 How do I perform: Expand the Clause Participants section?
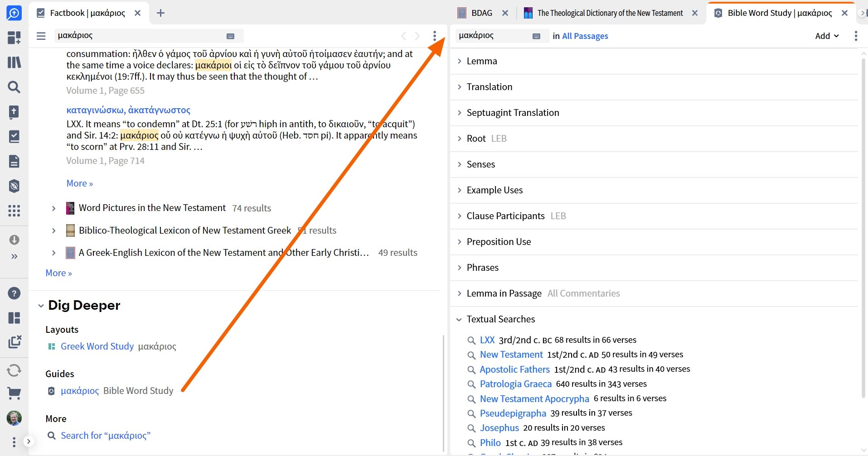click(459, 216)
